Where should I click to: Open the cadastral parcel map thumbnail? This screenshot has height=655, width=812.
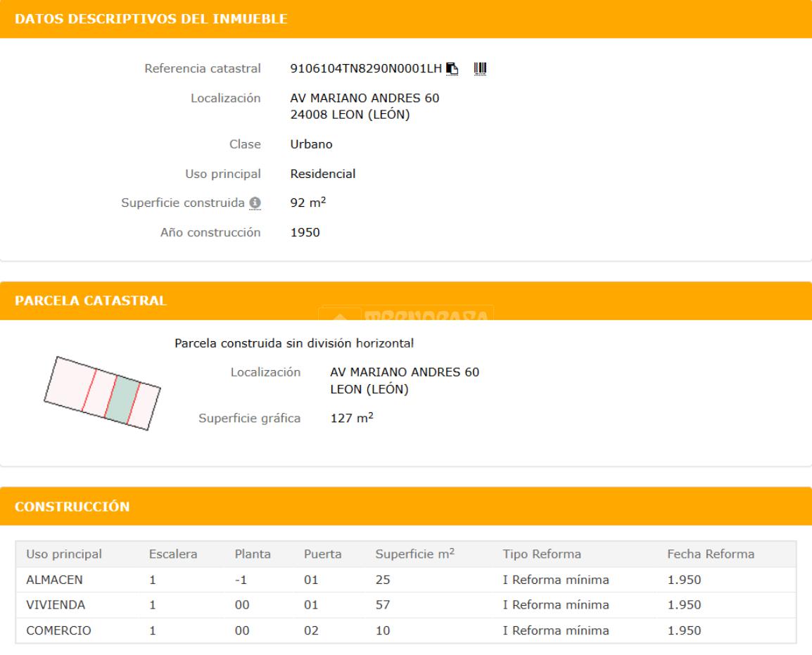point(102,391)
